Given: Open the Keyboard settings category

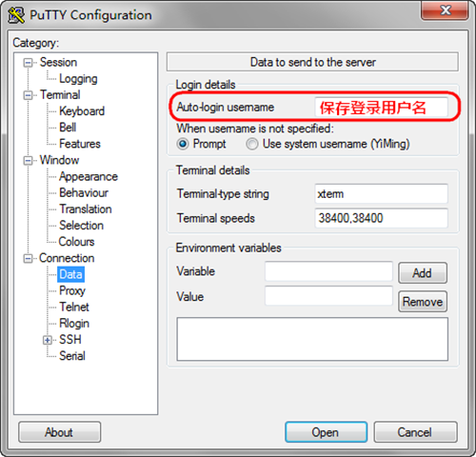Looking at the screenshot, I should (82, 111).
